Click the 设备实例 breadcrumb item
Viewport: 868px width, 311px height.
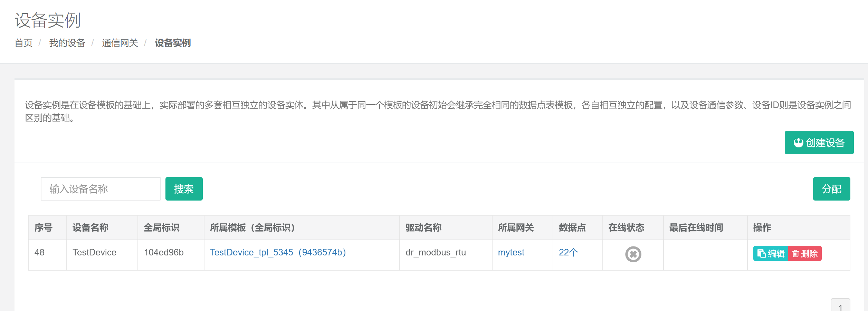click(x=173, y=43)
